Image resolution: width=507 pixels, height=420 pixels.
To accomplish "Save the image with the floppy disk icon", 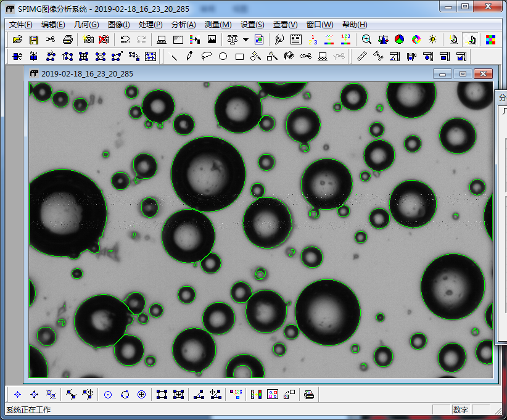I will pos(34,39).
